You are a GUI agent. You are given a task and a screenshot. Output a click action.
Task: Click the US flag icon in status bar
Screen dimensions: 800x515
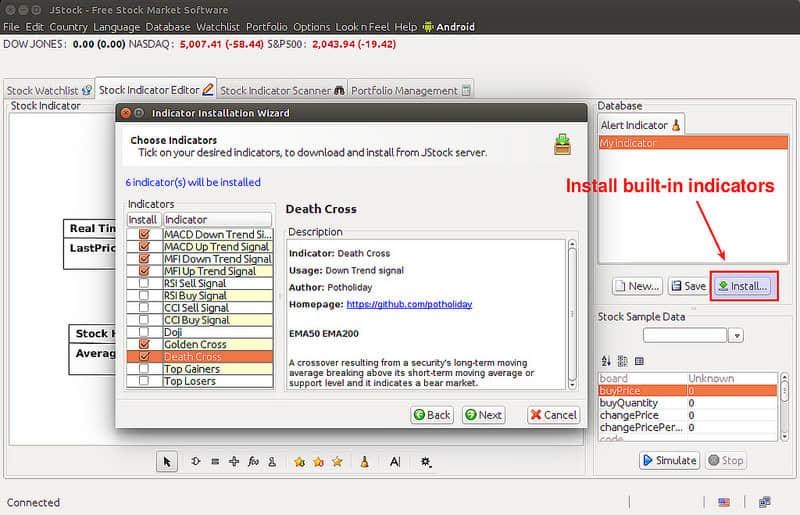tap(724, 502)
